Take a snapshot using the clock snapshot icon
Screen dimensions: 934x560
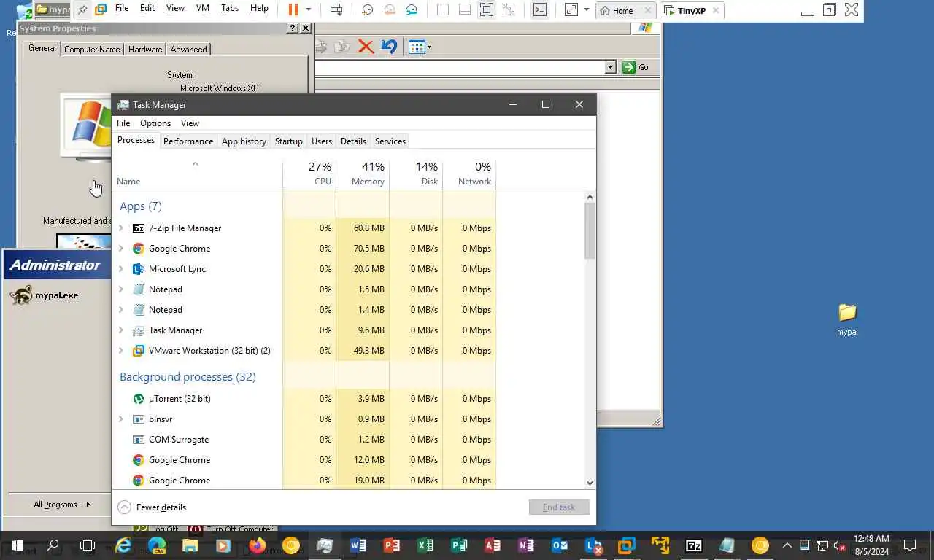tap(367, 9)
